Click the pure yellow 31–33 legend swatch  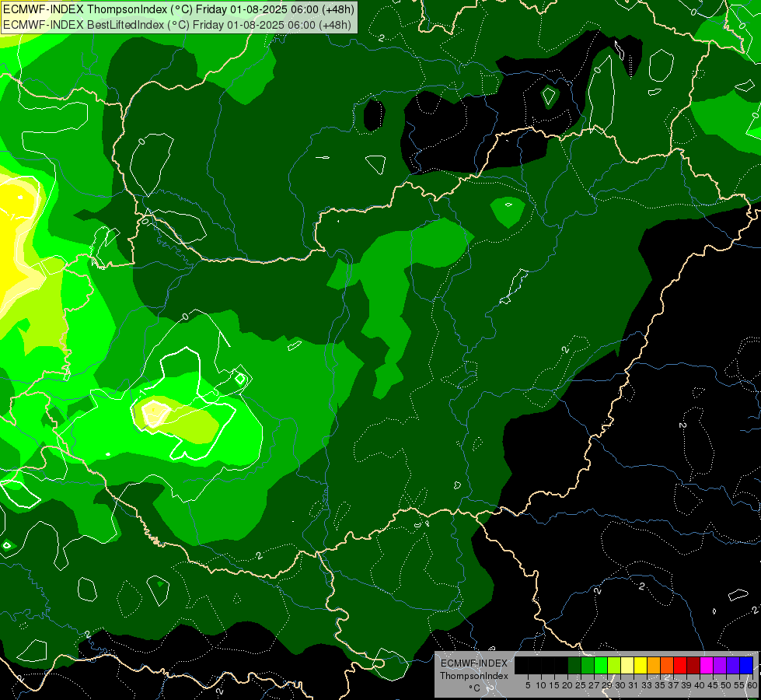pyautogui.click(x=641, y=666)
